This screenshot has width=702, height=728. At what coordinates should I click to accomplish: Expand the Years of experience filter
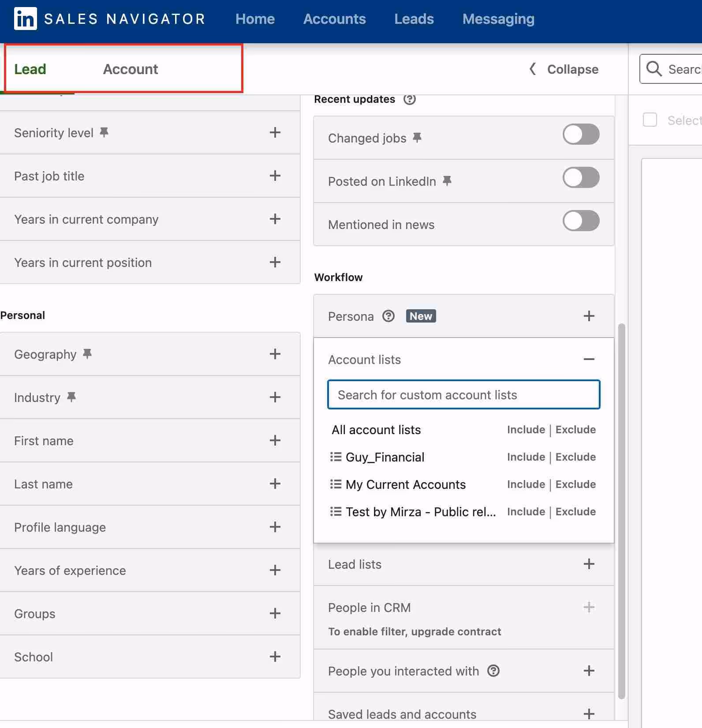click(275, 570)
